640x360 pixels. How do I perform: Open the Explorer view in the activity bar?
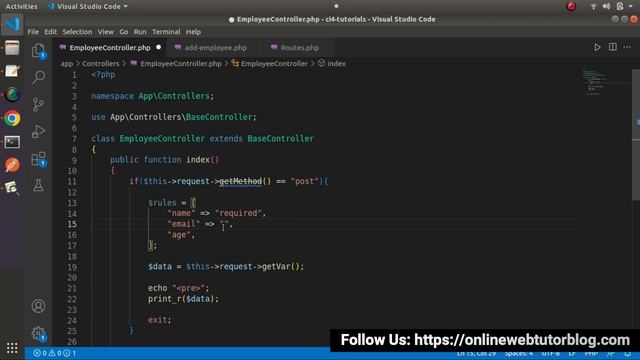pos(38,51)
